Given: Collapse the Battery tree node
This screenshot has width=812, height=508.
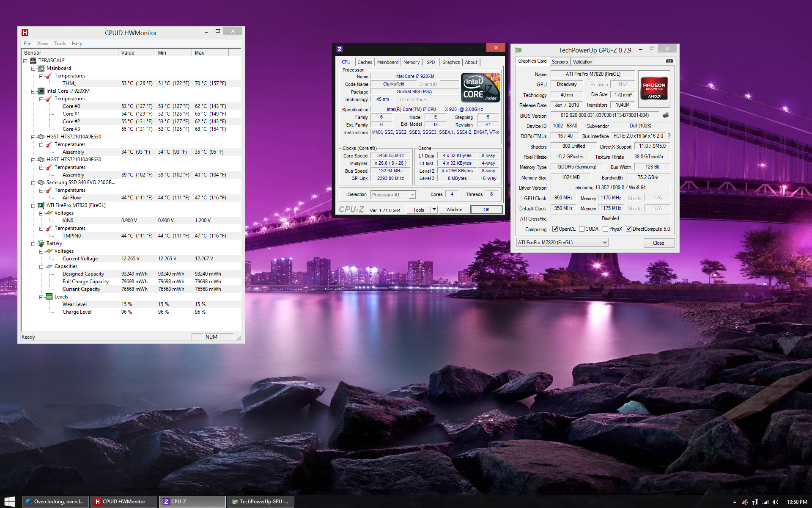Looking at the screenshot, I should (x=33, y=244).
